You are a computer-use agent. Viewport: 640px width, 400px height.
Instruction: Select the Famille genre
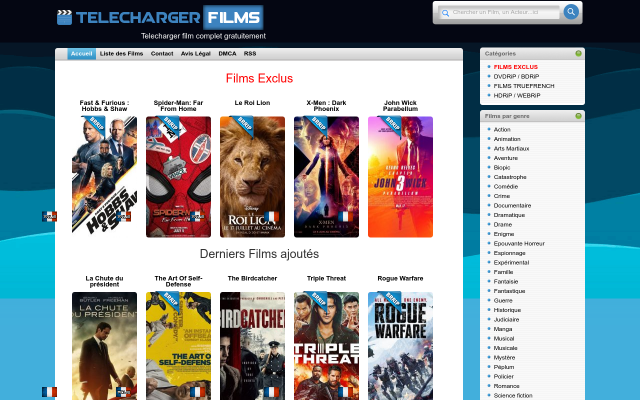[503, 272]
